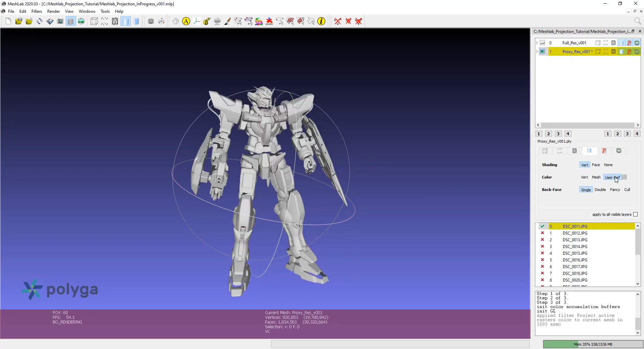Image resolution: width=644 pixels, height=349 pixels.
Task: Set Shading to Face
Action: tap(596, 165)
